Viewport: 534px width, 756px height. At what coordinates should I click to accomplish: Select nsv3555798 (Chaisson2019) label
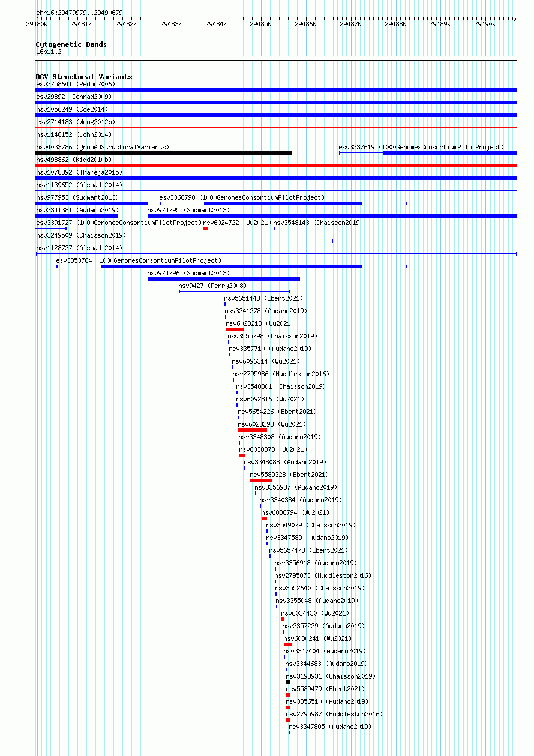(x=272, y=336)
